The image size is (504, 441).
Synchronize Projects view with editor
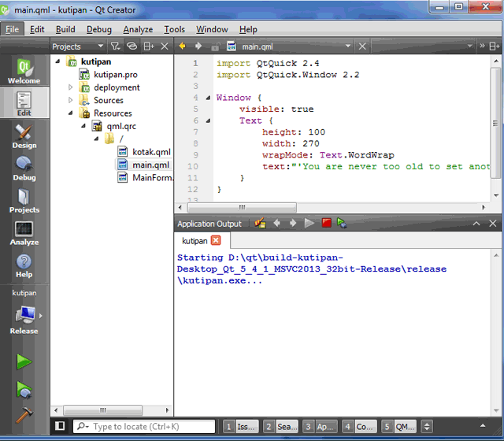click(x=132, y=46)
